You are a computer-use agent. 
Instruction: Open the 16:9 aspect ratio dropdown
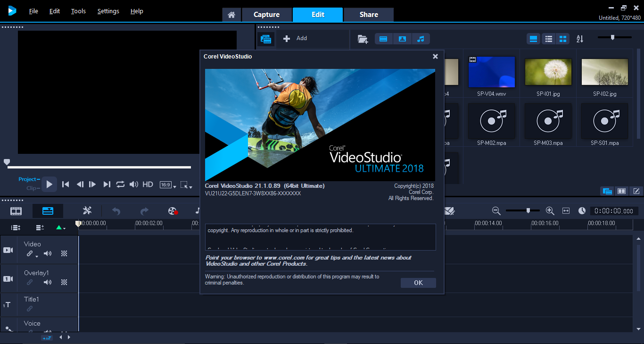click(168, 185)
